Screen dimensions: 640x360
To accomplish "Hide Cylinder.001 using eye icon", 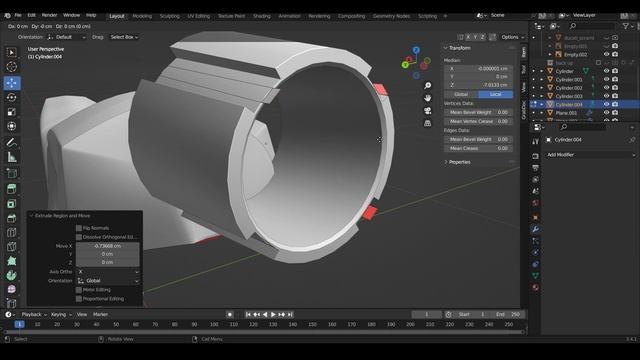I will pyautogui.click(x=606, y=79).
